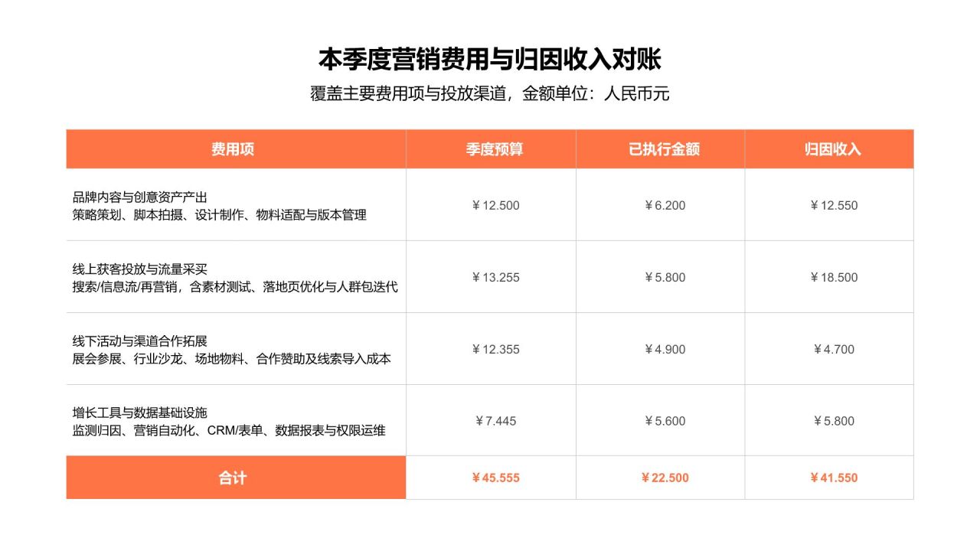Select the subtitle mentioning 金额单位：人民币元
Screen dimensions: 980x551
(x=489, y=94)
